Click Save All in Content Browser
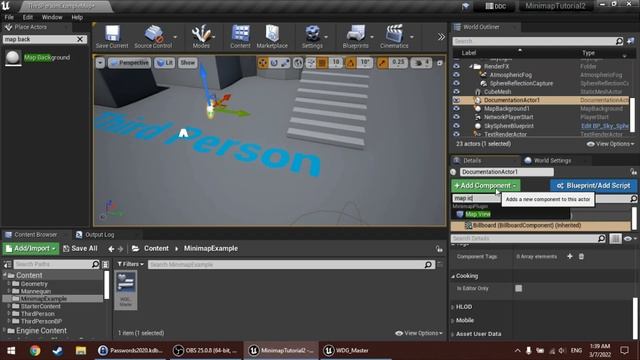640x360 pixels. pos(80,248)
